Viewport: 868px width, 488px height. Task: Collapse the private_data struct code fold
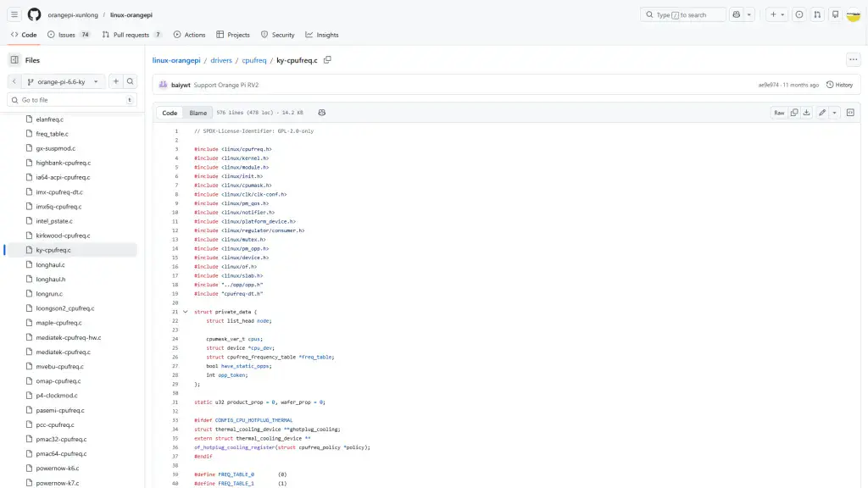click(186, 312)
